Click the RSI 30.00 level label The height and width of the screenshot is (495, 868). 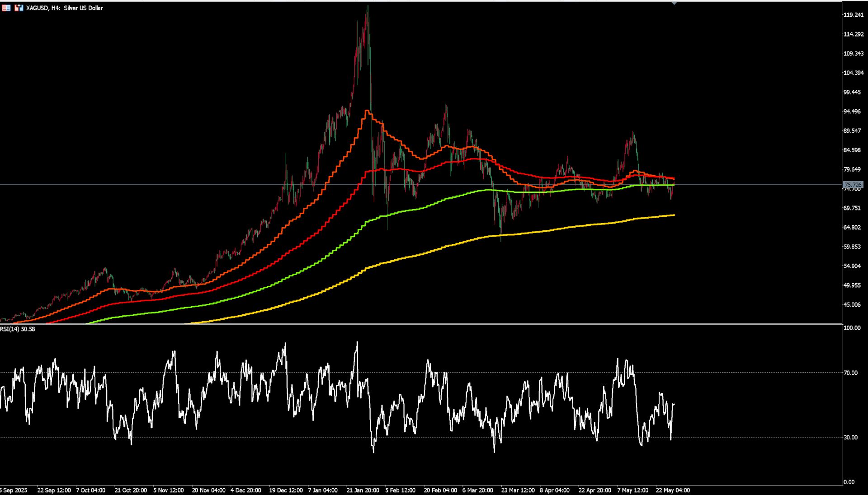tap(851, 437)
